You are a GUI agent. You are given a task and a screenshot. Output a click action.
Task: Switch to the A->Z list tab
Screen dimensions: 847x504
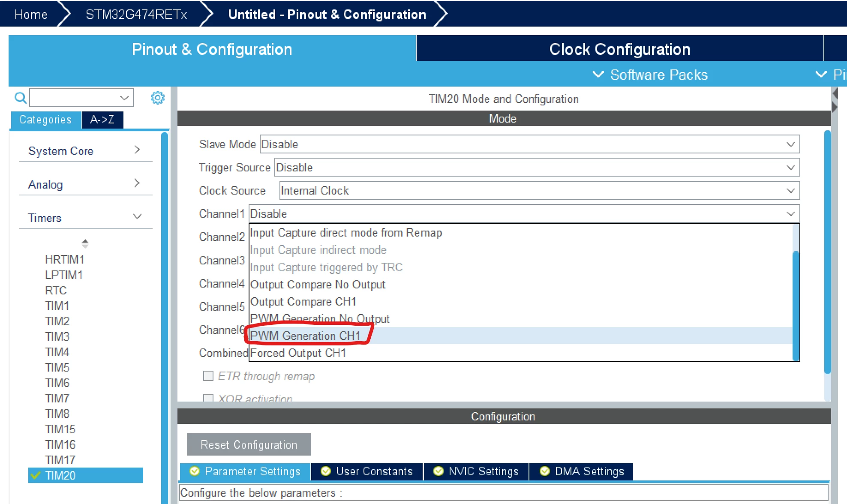tap(102, 120)
